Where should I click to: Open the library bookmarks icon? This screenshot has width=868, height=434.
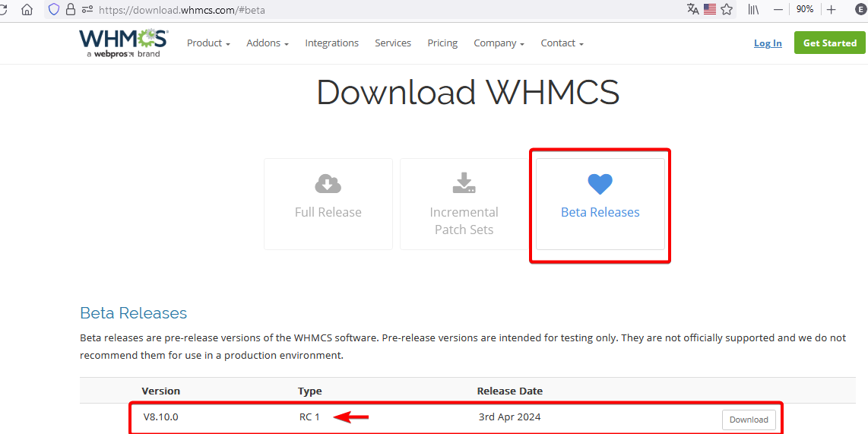(753, 9)
